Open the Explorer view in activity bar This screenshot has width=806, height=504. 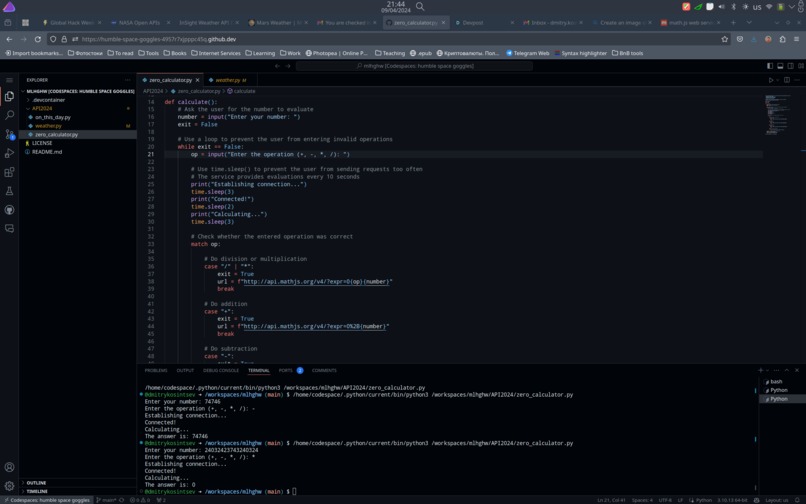tap(9, 96)
